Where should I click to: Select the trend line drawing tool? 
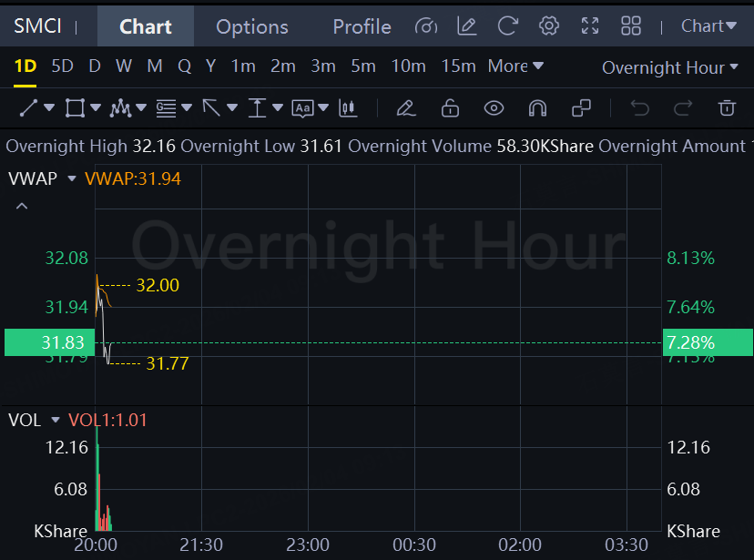(28, 107)
